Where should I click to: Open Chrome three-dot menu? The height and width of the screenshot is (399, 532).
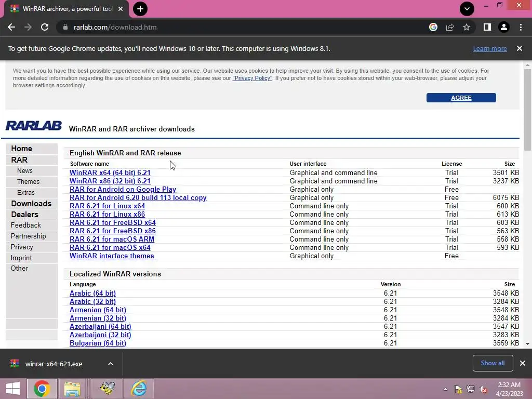[521, 27]
